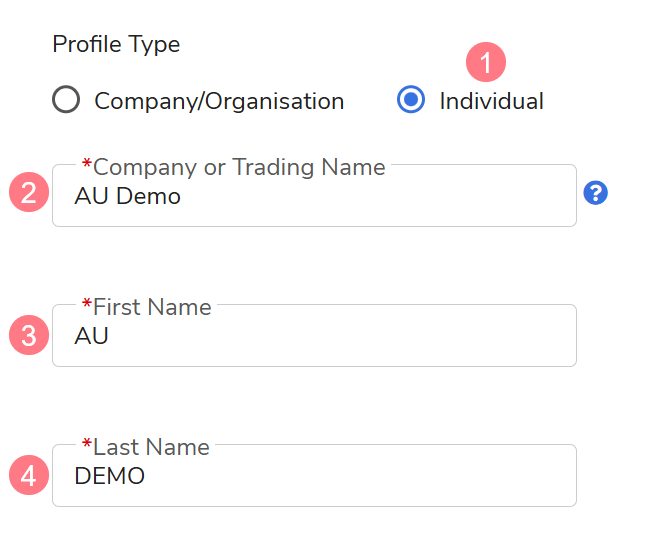Image resolution: width=653 pixels, height=549 pixels.
Task: Click the red step 4 badge
Action: 29,475
